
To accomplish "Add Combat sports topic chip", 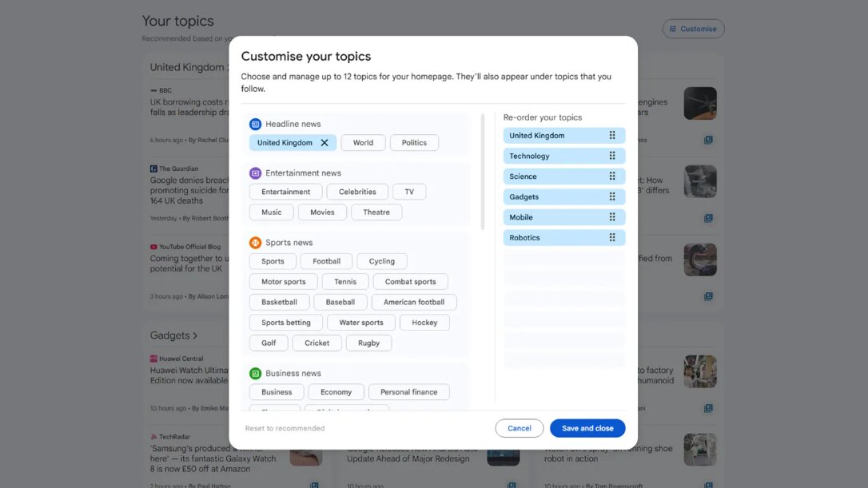I will pos(410,282).
